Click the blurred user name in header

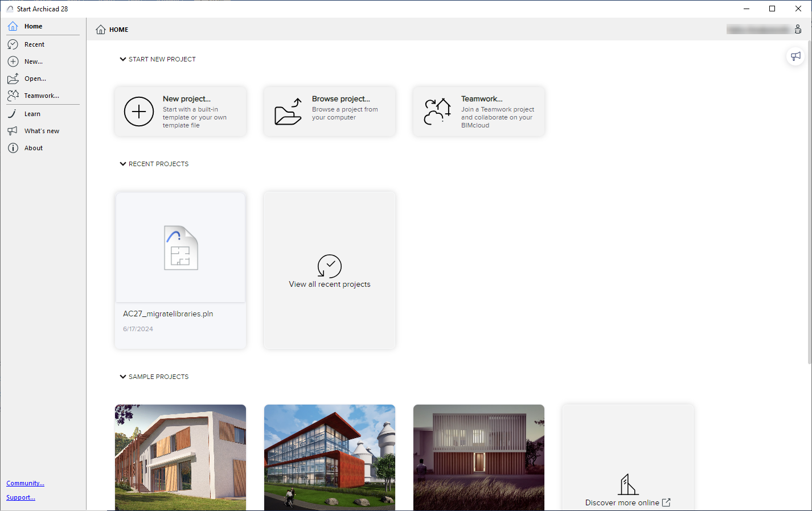pos(758,30)
